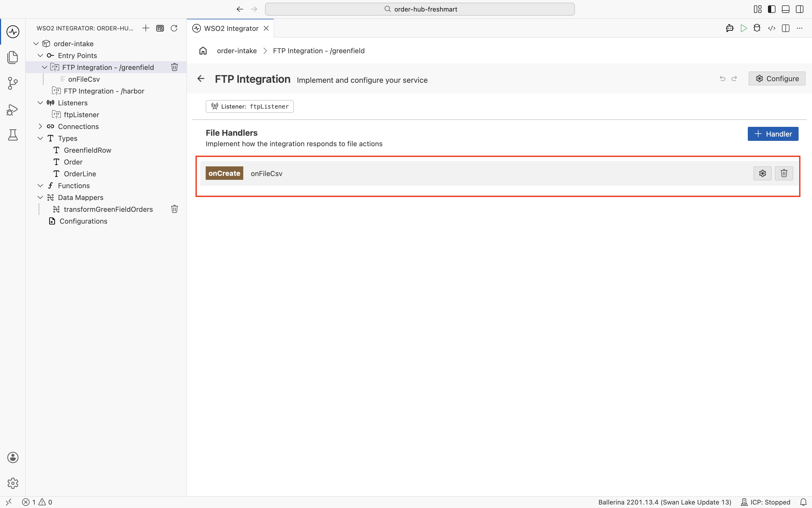Show source code via the </> icon

771,28
